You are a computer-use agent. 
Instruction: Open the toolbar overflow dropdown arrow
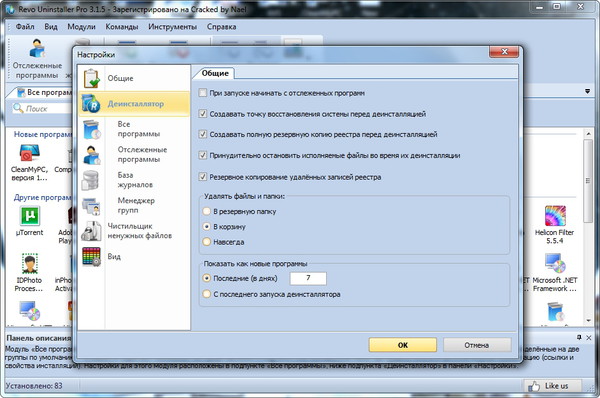coord(587,91)
